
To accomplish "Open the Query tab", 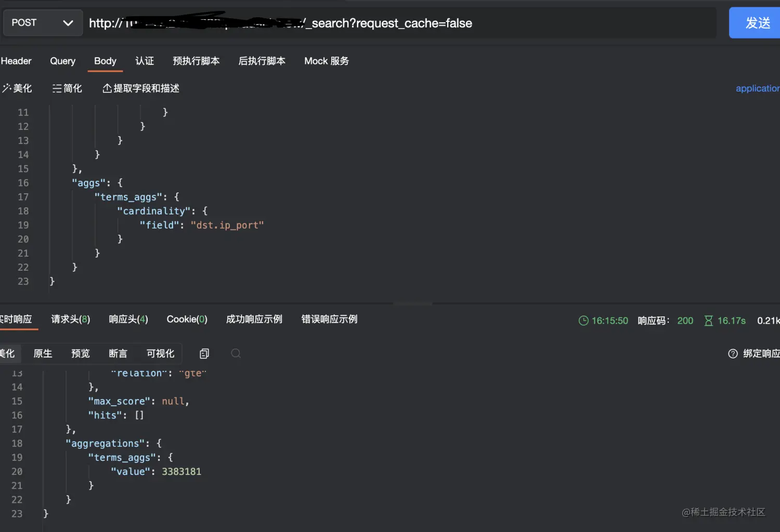I will point(62,61).
